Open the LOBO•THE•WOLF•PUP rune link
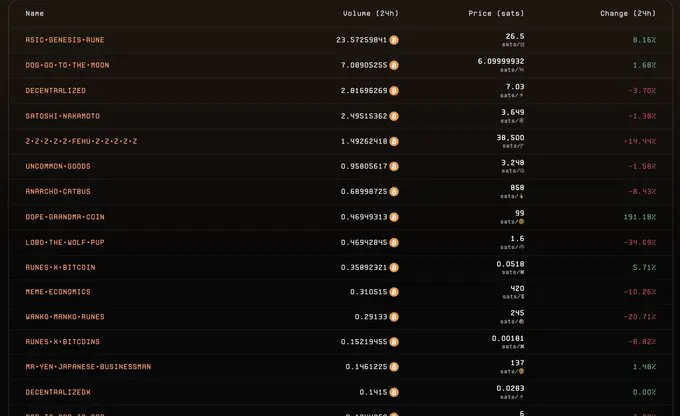 pos(65,242)
